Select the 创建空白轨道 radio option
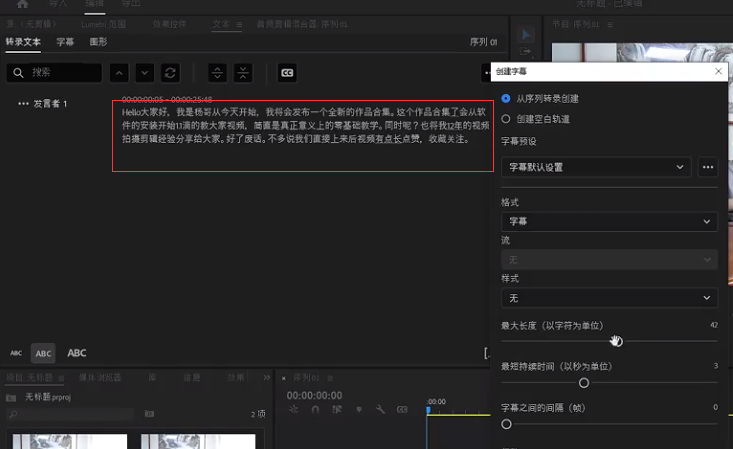This screenshot has width=733, height=449. (506, 119)
